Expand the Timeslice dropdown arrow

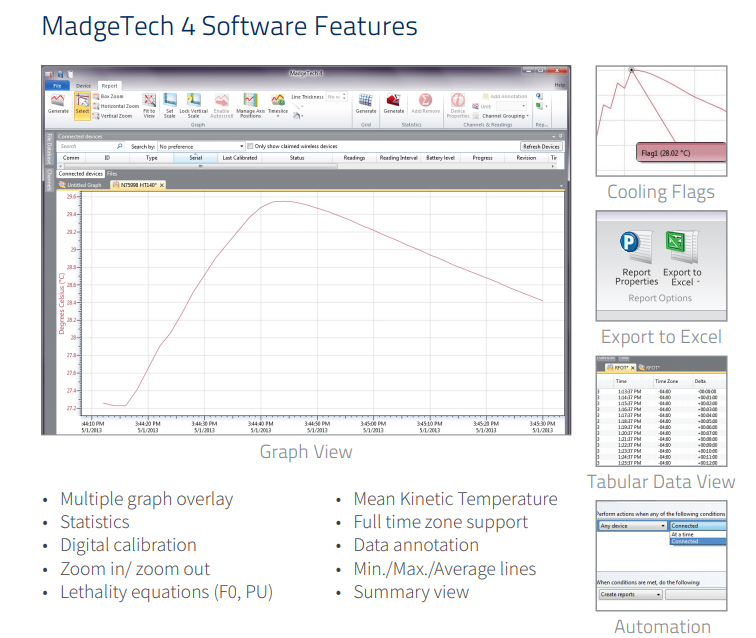pos(278,116)
